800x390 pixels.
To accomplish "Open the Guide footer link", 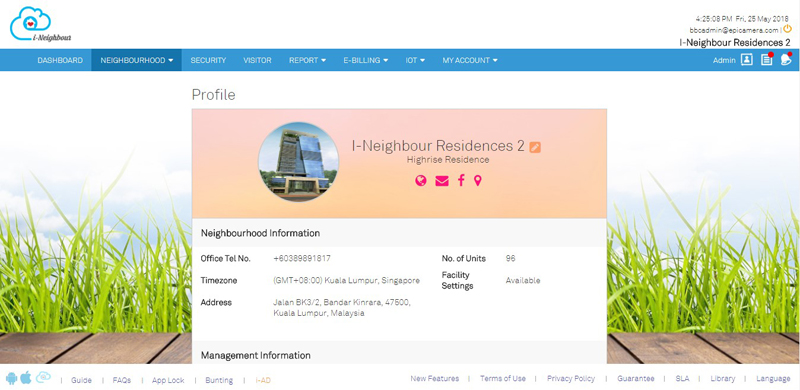I will pos(81,380).
